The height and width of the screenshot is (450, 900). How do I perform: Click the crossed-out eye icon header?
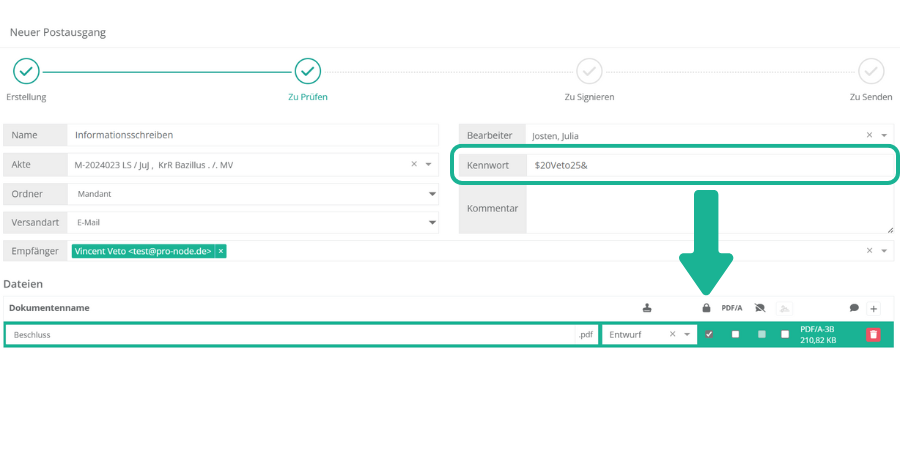pyautogui.click(x=759, y=309)
